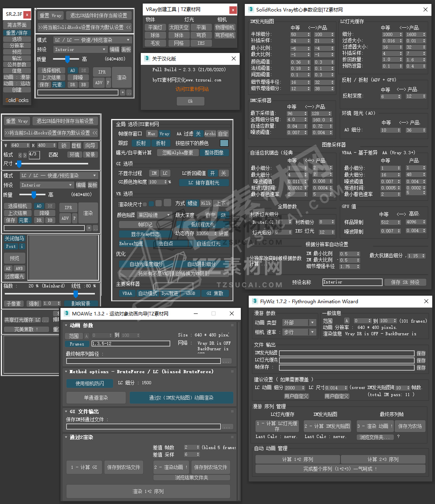Click the app icon in 关于汉化版 title

[x=147, y=59]
